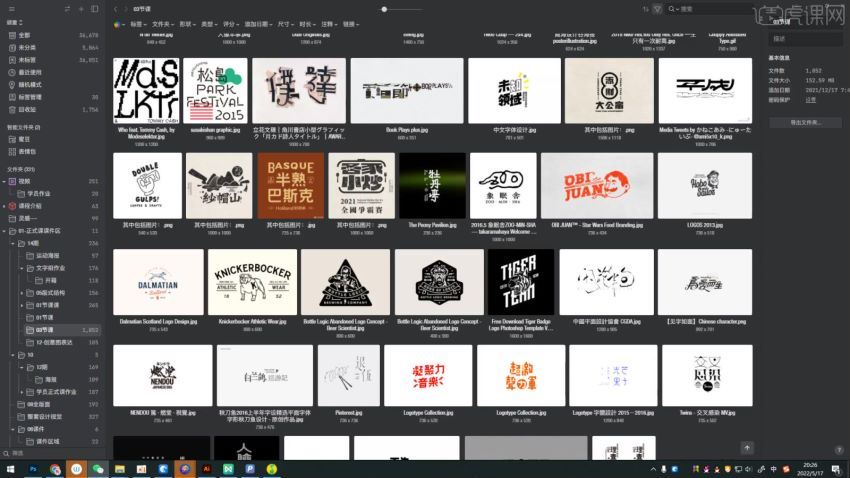Open the 文件夹 filter dropdown
Screen dimensions: 850x478
(x=163, y=24)
